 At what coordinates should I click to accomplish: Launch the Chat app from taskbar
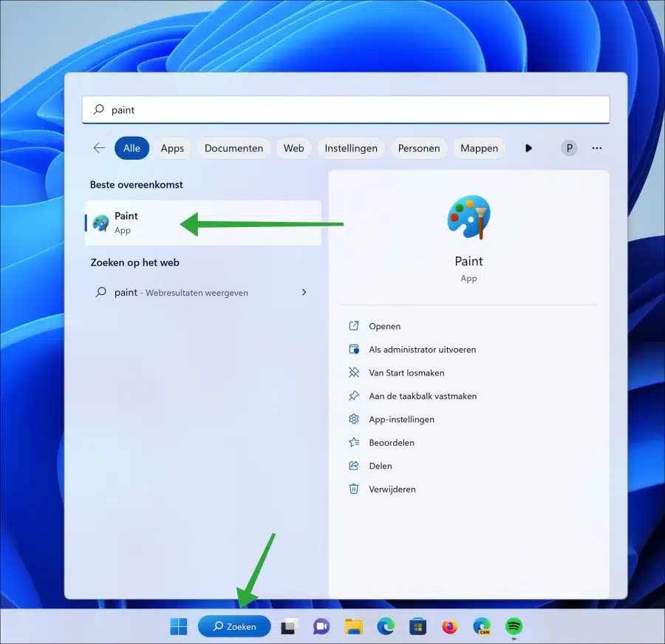pos(321,626)
